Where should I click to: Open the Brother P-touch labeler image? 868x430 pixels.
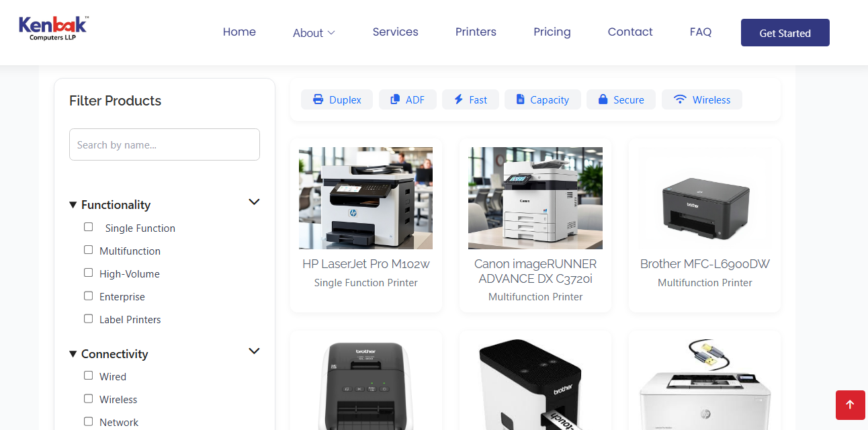coord(535,384)
